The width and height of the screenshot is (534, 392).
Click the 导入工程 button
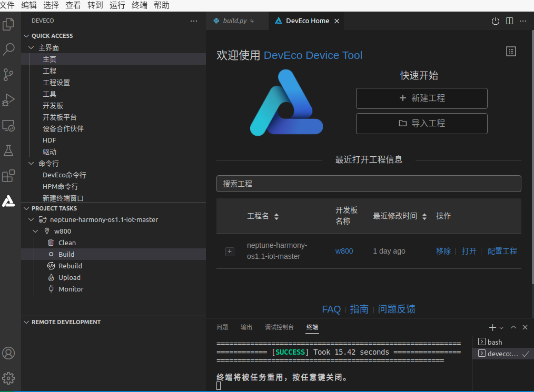pyautogui.click(x=422, y=124)
